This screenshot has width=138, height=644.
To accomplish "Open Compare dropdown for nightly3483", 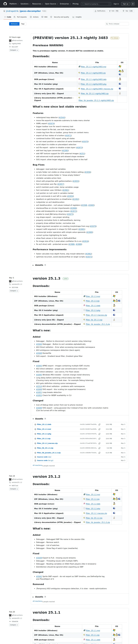I will pos(14,50).
